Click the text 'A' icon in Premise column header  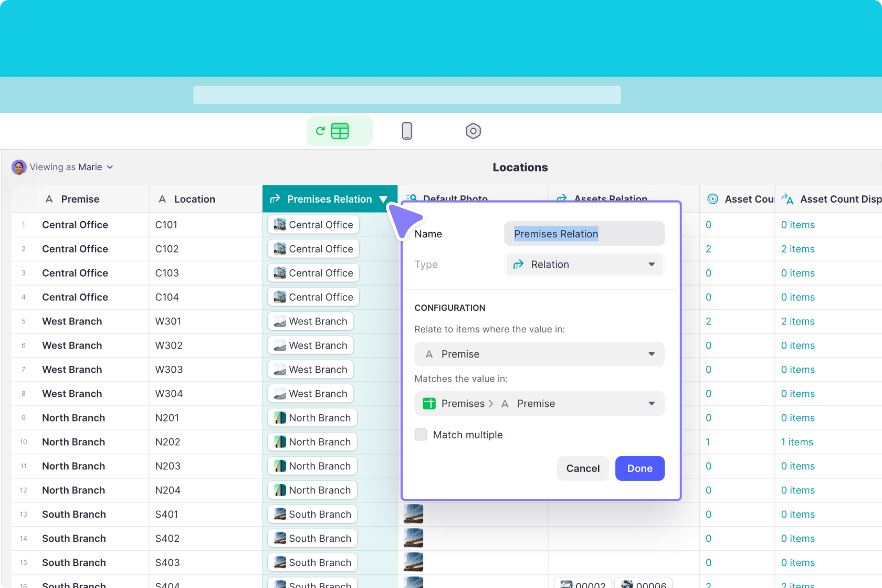pyautogui.click(x=49, y=199)
